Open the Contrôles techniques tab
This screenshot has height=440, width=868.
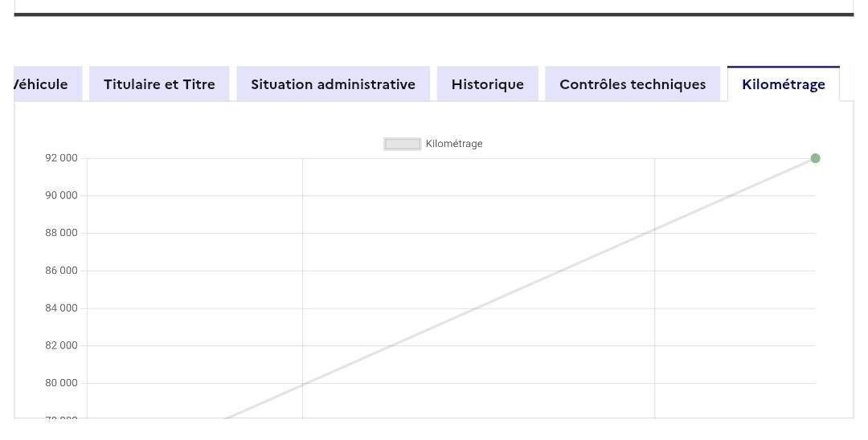(x=633, y=84)
